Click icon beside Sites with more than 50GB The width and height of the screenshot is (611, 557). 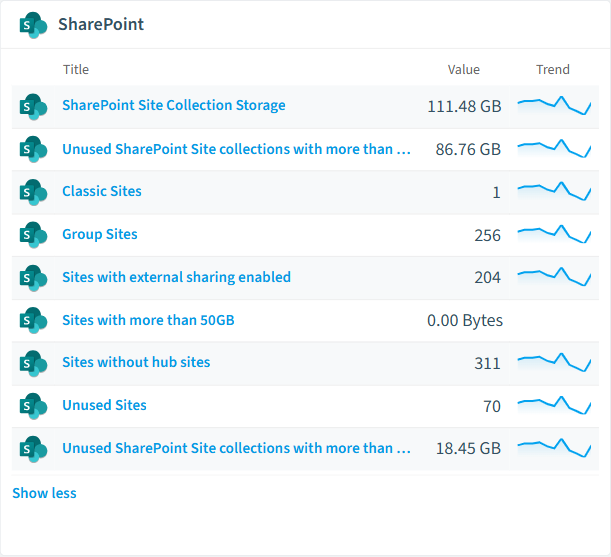[34, 320]
